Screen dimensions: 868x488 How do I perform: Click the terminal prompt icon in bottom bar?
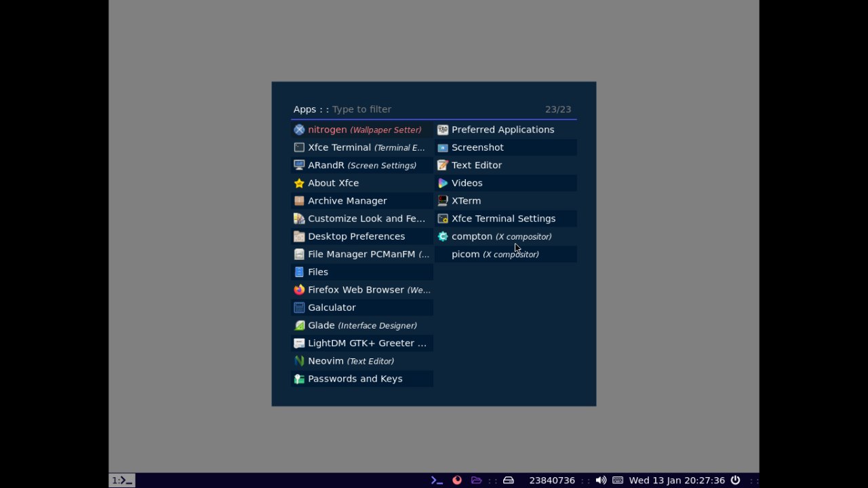pos(437,480)
